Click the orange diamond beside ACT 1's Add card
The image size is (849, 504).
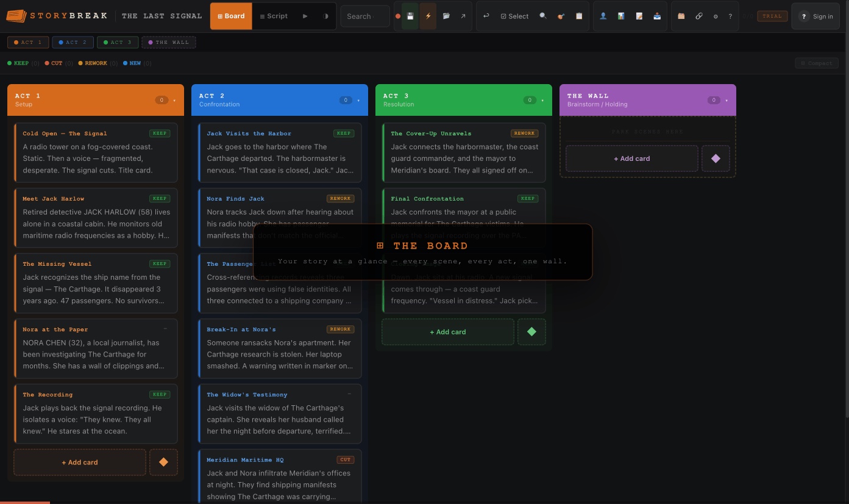(163, 462)
